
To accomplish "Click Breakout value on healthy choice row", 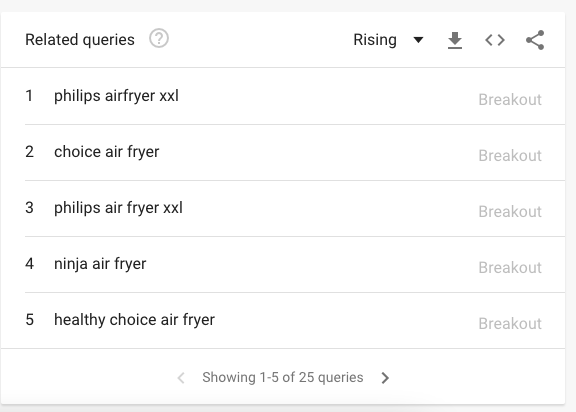I will pos(510,324).
